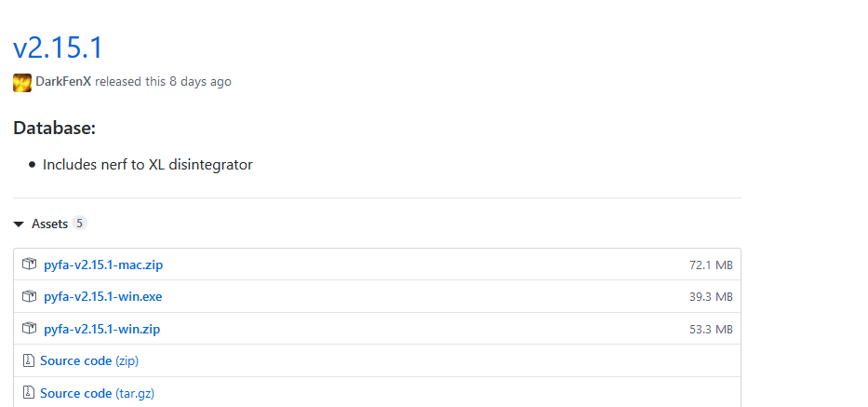Download pyfa-v2.15.1-mac.zip
Viewport: 868px width, 407px height.
pyautogui.click(x=103, y=265)
